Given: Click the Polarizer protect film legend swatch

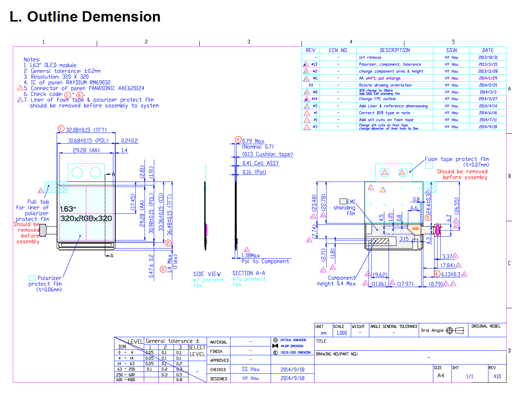Looking at the screenshot, I should coord(32,278).
